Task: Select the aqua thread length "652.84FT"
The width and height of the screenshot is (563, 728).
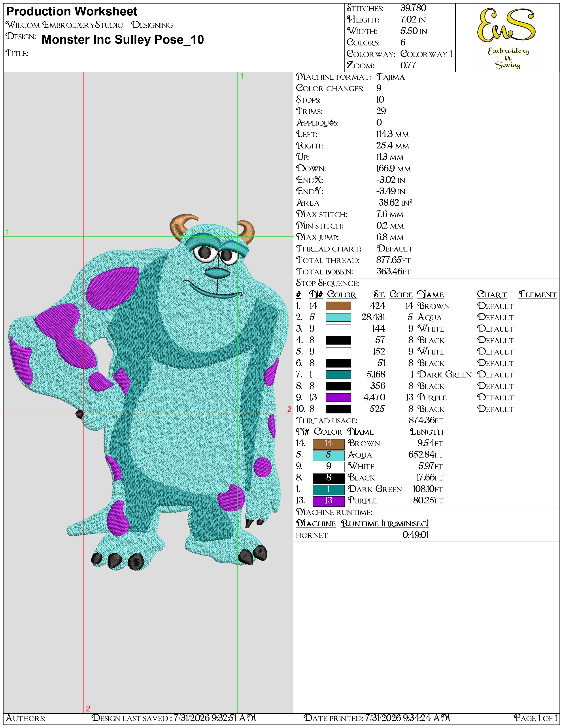Action: [426, 455]
